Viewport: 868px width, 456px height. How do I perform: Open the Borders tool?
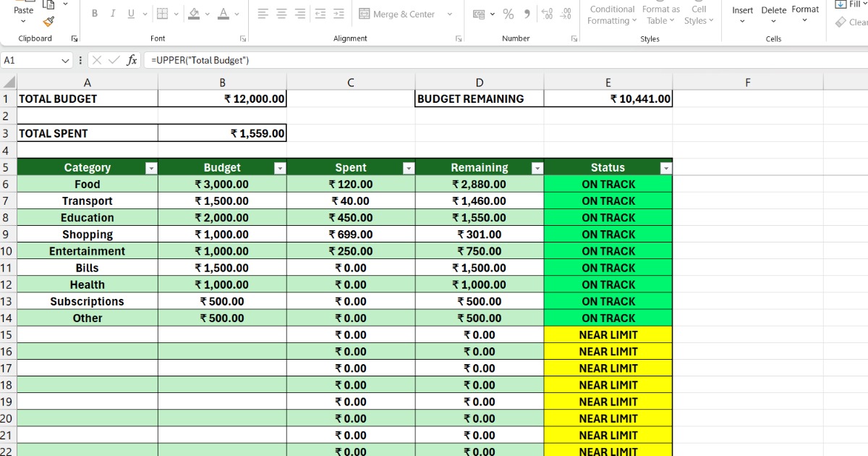click(162, 14)
